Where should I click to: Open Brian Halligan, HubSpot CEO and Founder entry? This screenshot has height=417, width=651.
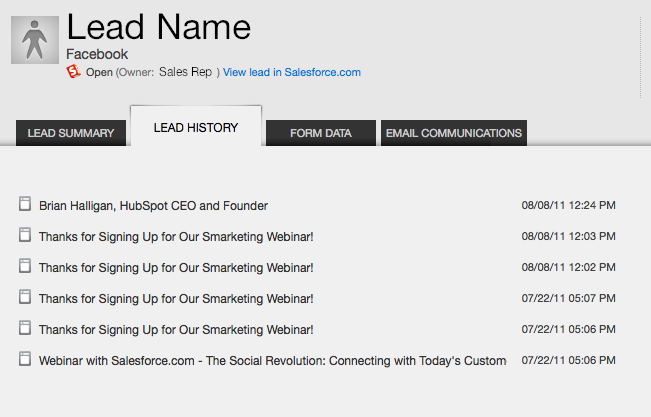click(x=153, y=206)
